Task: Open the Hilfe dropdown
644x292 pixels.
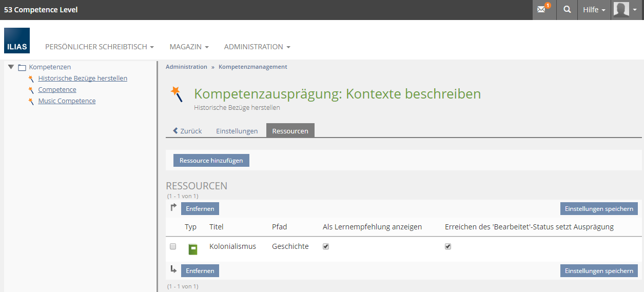Action: (x=594, y=10)
